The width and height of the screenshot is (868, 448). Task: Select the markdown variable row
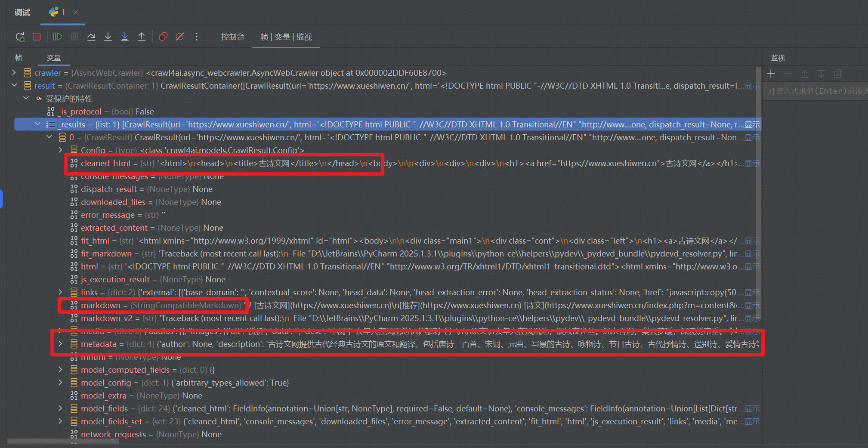click(384, 305)
